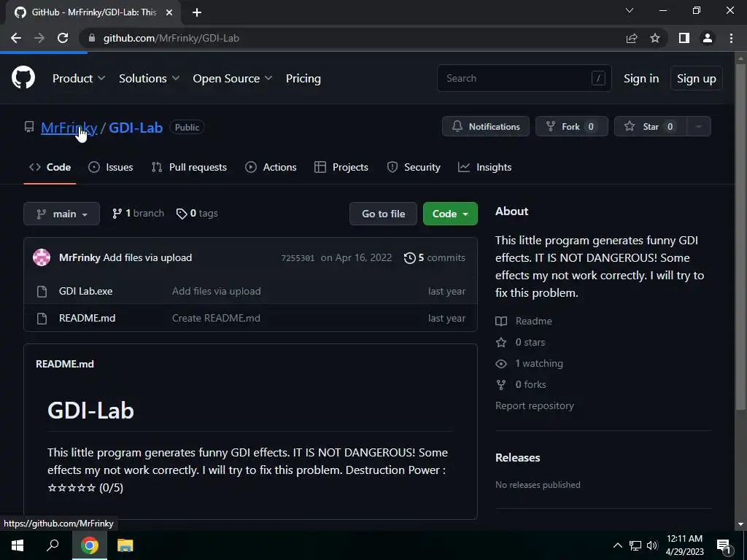Image resolution: width=747 pixels, height=560 pixels.
Task: Expand the Product menu
Action: pyautogui.click(x=79, y=79)
